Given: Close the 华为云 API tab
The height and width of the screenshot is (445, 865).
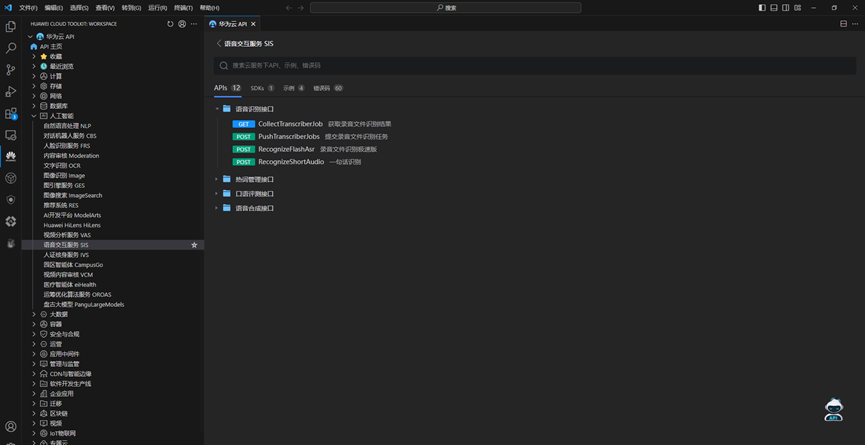Looking at the screenshot, I should click(x=253, y=24).
